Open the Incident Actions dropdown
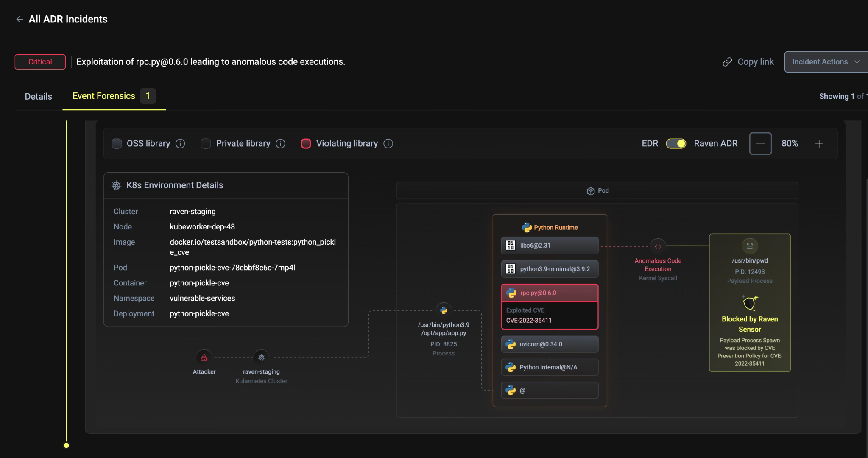 [826, 62]
